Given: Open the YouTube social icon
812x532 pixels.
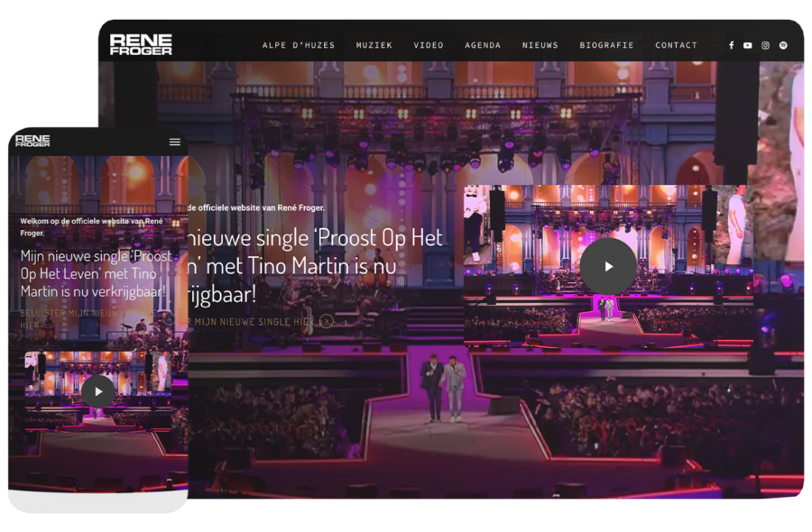Looking at the screenshot, I should click(748, 46).
